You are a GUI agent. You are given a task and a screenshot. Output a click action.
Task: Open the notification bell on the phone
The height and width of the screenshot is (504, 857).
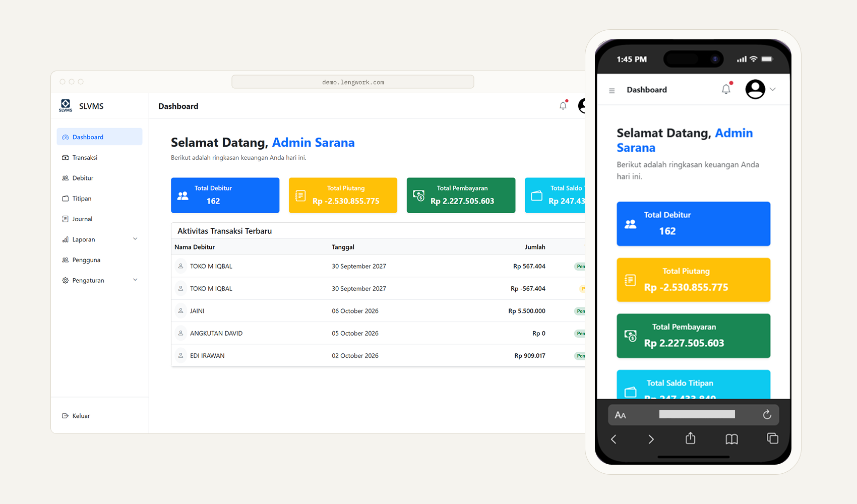pyautogui.click(x=726, y=89)
